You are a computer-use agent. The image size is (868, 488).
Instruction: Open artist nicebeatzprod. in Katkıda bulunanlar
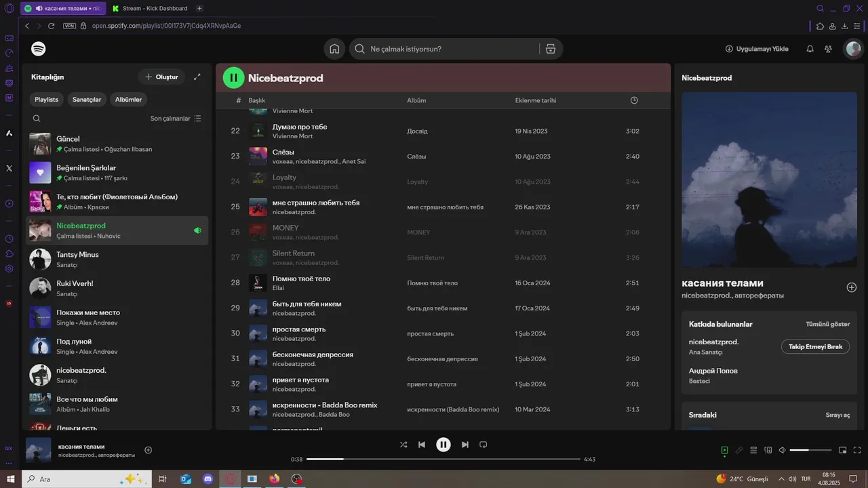click(x=713, y=342)
